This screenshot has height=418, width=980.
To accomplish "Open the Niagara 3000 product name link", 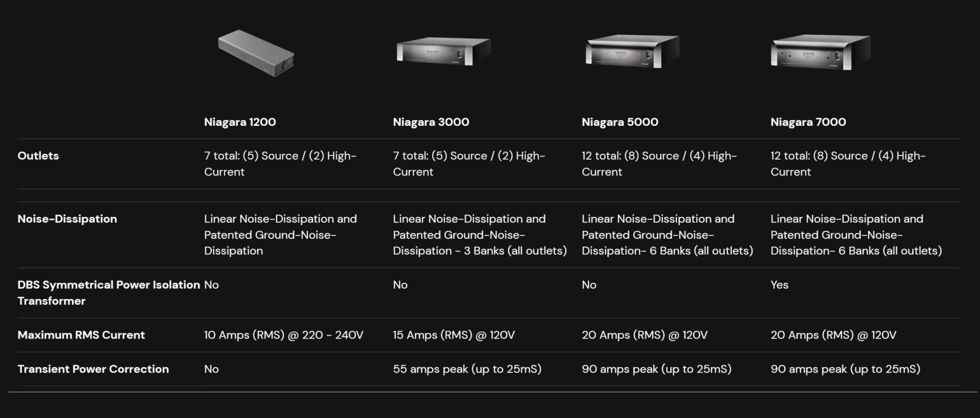I will click(431, 122).
